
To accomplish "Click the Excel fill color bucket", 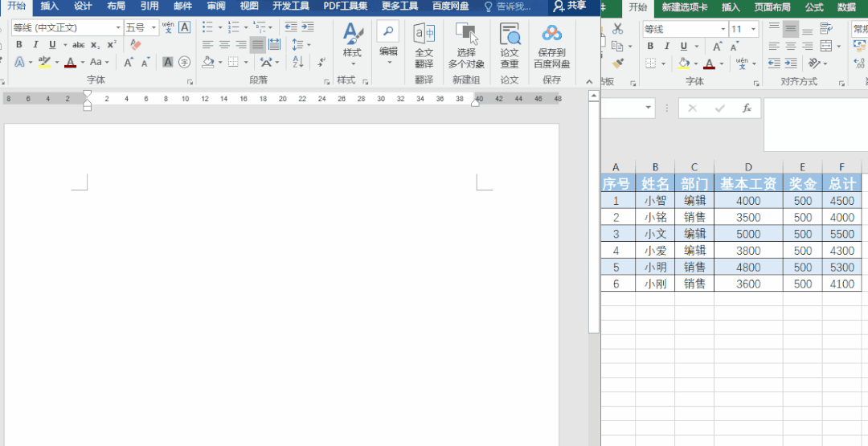I will [684, 64].
